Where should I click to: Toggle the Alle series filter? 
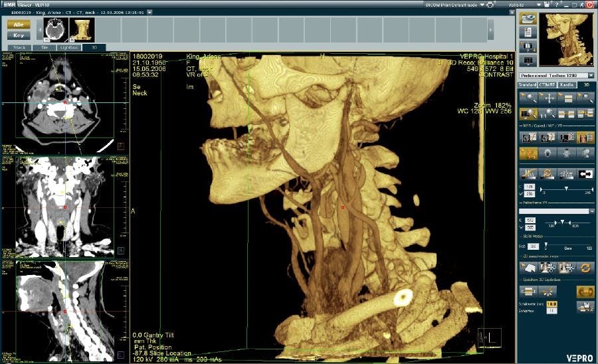click(x=19, y=25)
